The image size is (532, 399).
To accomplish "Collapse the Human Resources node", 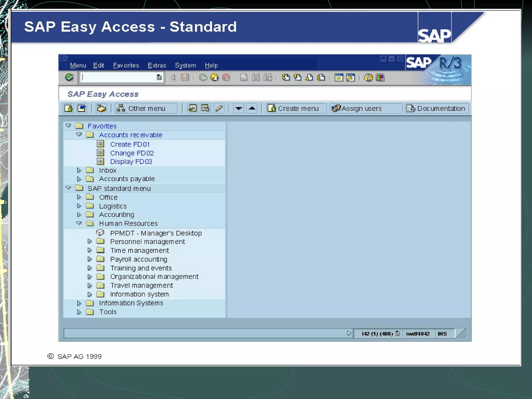I will tap(79, 223).
